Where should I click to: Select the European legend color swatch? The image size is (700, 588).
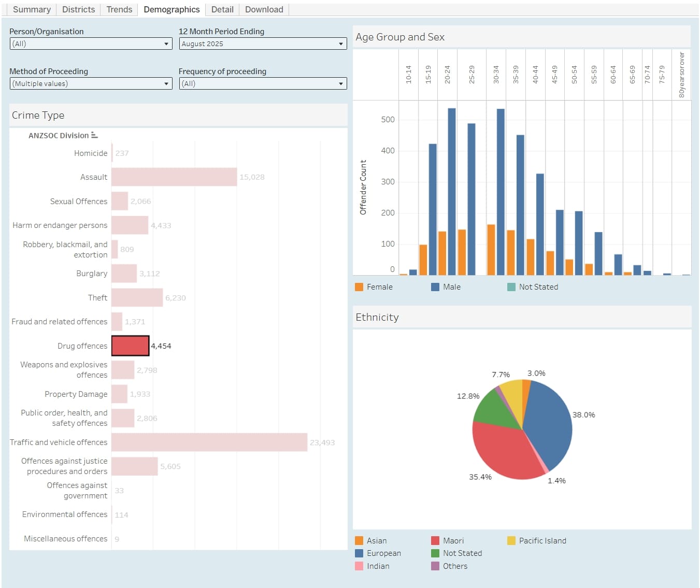(x=359, y=553)
